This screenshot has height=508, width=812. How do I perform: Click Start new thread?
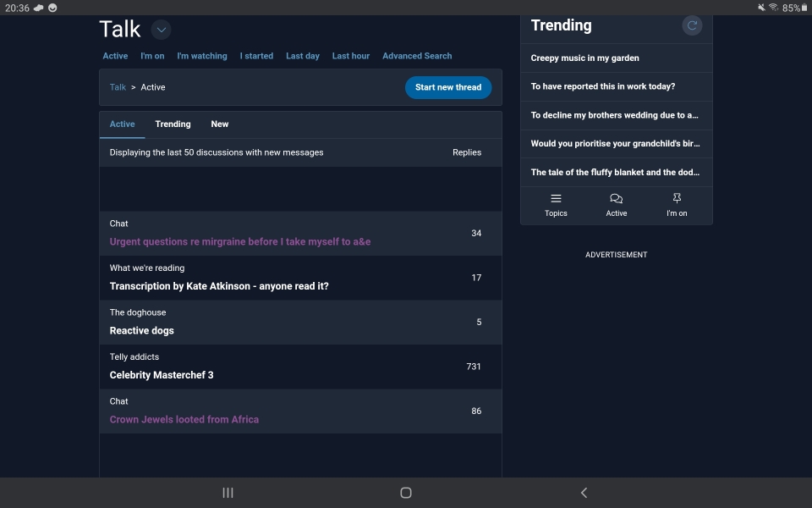point(448,87)
